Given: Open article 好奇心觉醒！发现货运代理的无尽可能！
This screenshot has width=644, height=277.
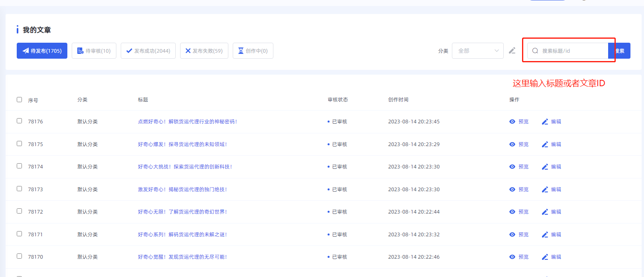Looking at the screenshot, I should [183, 257].
